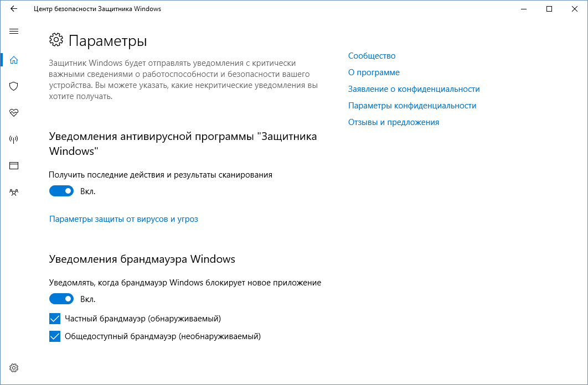Open Settings gear in the sidebar
588x385 pixels.
14,368
